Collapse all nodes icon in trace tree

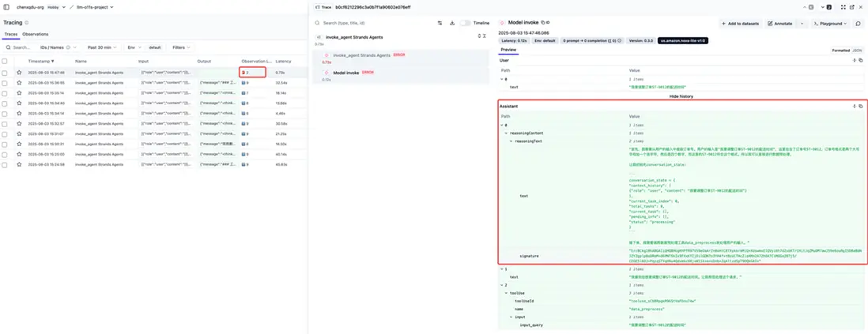(485, 36)
